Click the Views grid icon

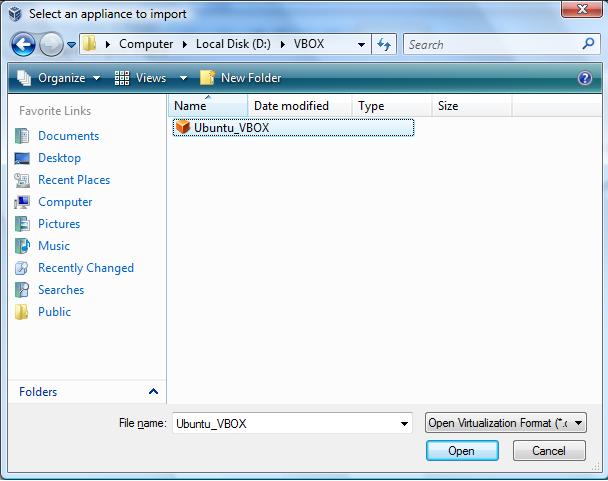coord(122,78)
